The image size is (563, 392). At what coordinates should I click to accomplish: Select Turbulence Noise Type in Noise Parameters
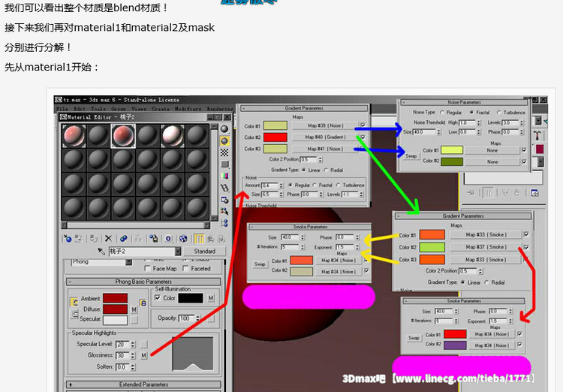[498, 113]
